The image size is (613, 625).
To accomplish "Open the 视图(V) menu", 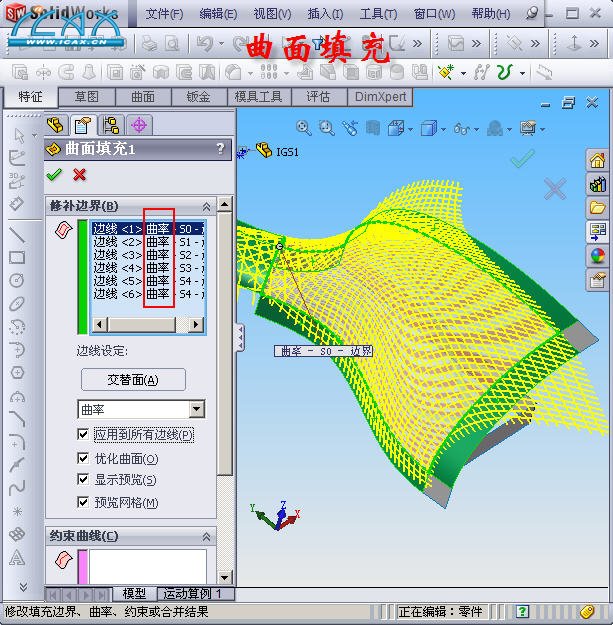I will 272,14.
